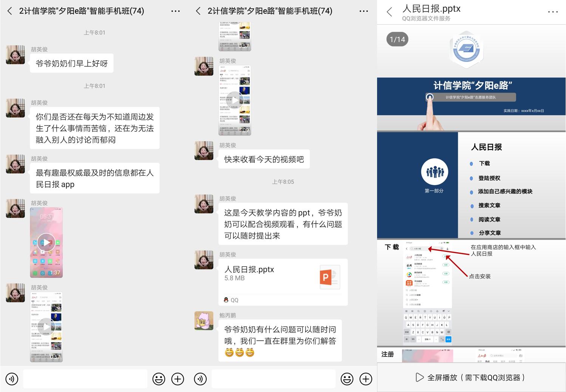Open plus attachments menu in middle chat
This screenshot has width=566, height=392.
[366, 379]
